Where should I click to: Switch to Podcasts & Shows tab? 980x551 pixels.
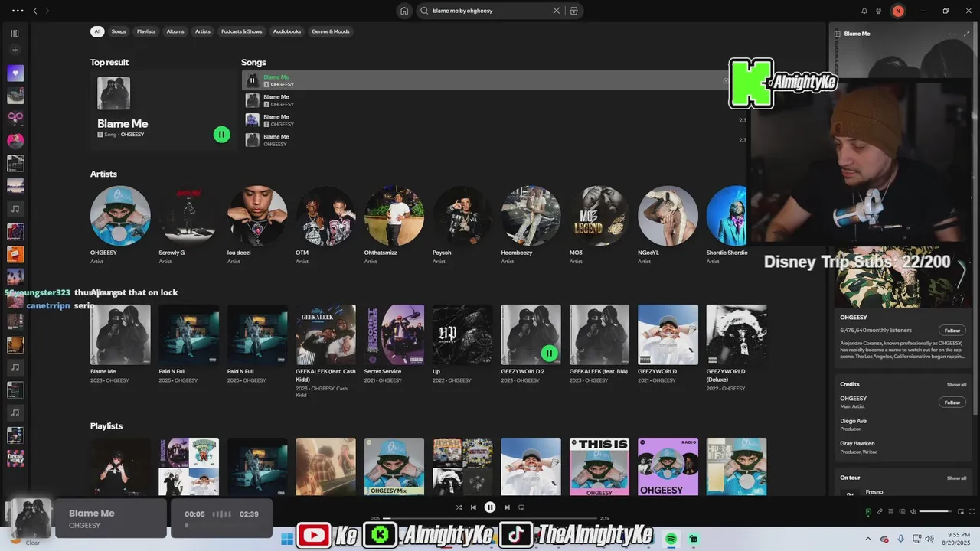coord(242,31)
